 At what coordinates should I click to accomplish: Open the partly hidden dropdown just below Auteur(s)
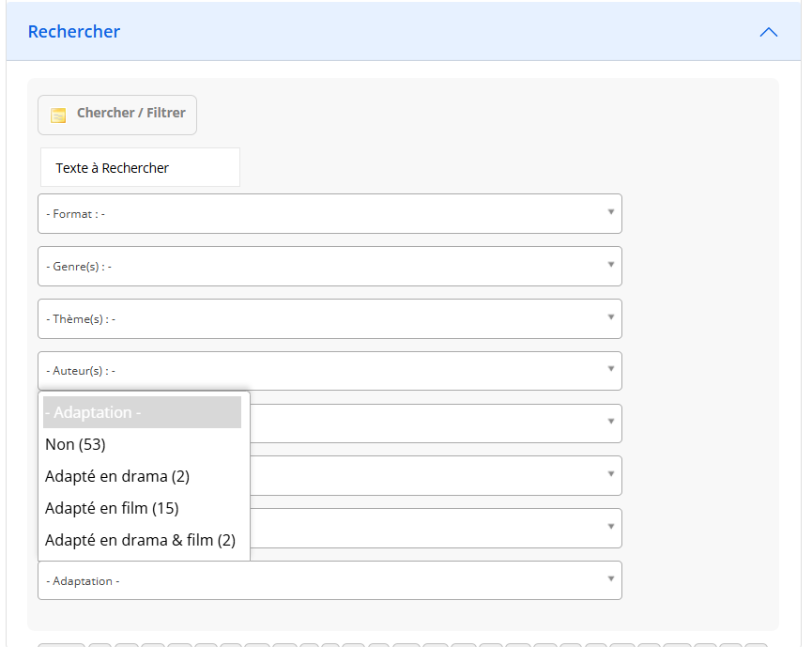tap(432, 424)
